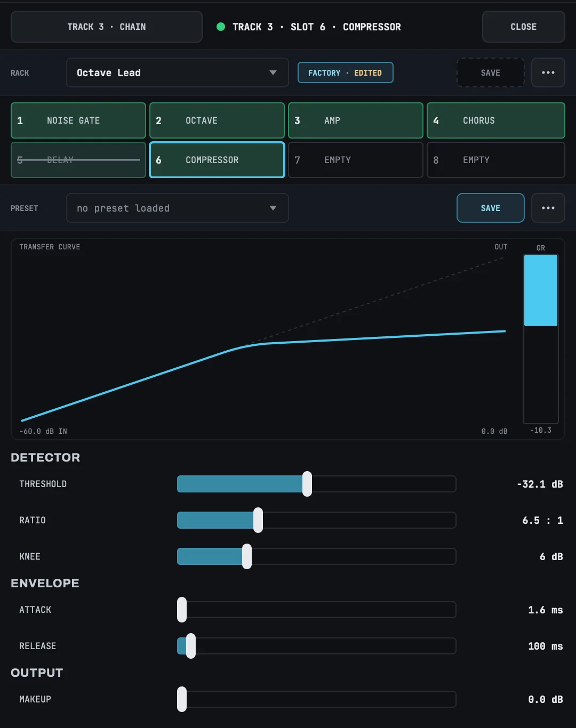This screenshot has height=728, width=576.
Task: Click the 100 ms release value
Action: click(546, 646)
